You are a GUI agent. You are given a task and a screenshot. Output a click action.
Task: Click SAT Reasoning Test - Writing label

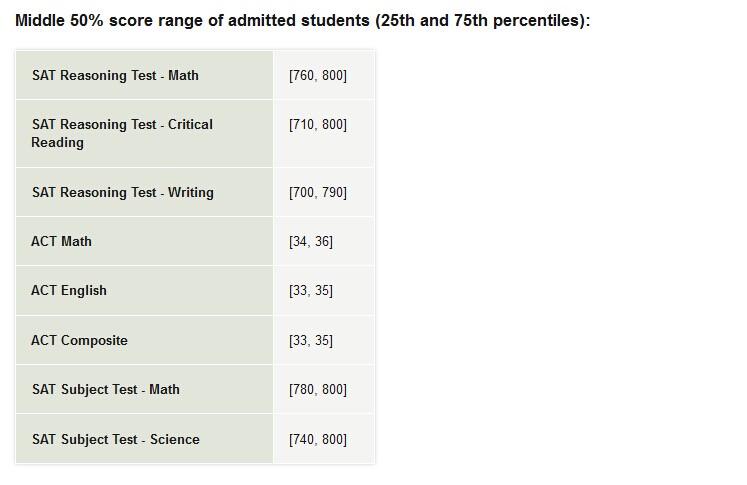tap(122, 192)
